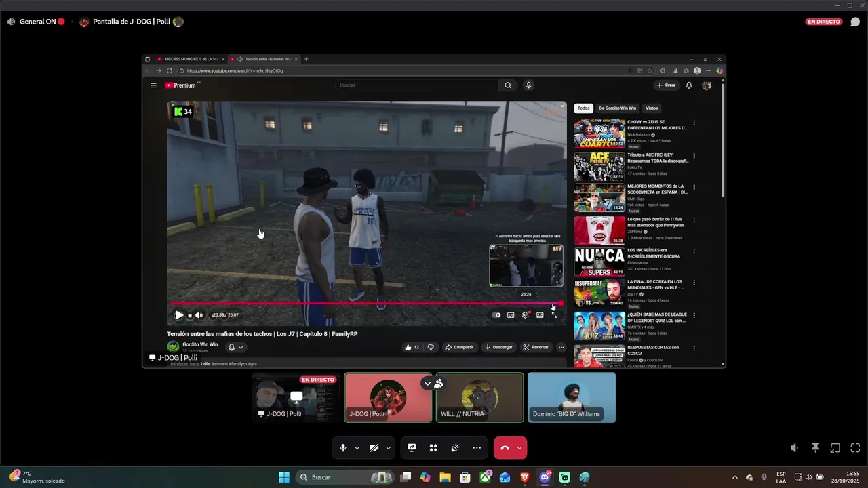The width and height of the screenshot is (868, 488).
Task: Open the soundboard icon
Action: (455, 448)
